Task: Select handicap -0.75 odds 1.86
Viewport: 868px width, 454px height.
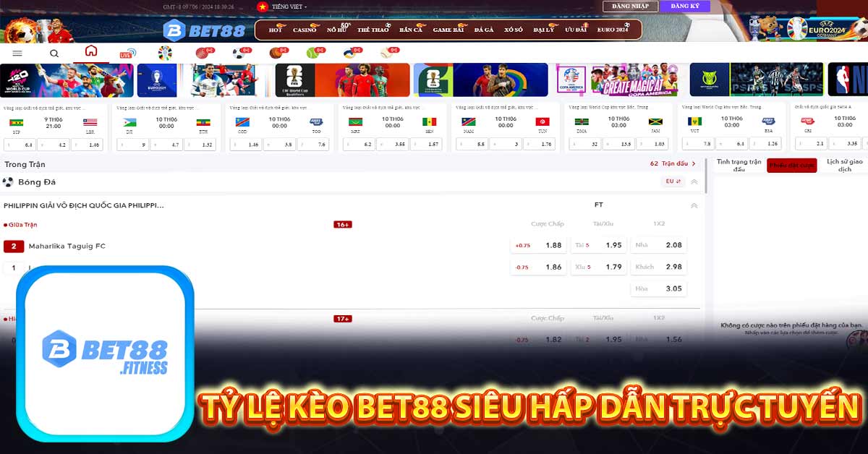Action: pyautogui.click(x=538, y=267)
